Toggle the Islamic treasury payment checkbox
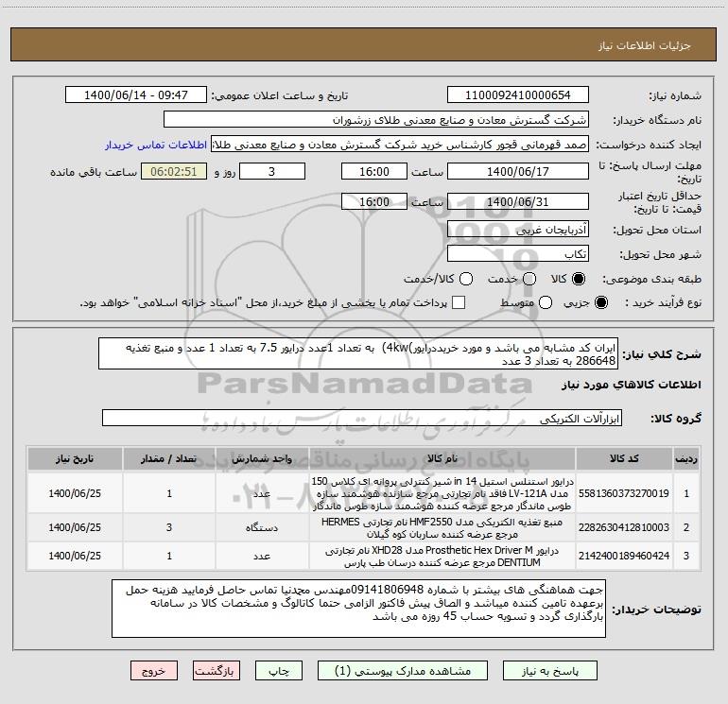Viewport: 728px width, 704px height. tap(459, 302)
